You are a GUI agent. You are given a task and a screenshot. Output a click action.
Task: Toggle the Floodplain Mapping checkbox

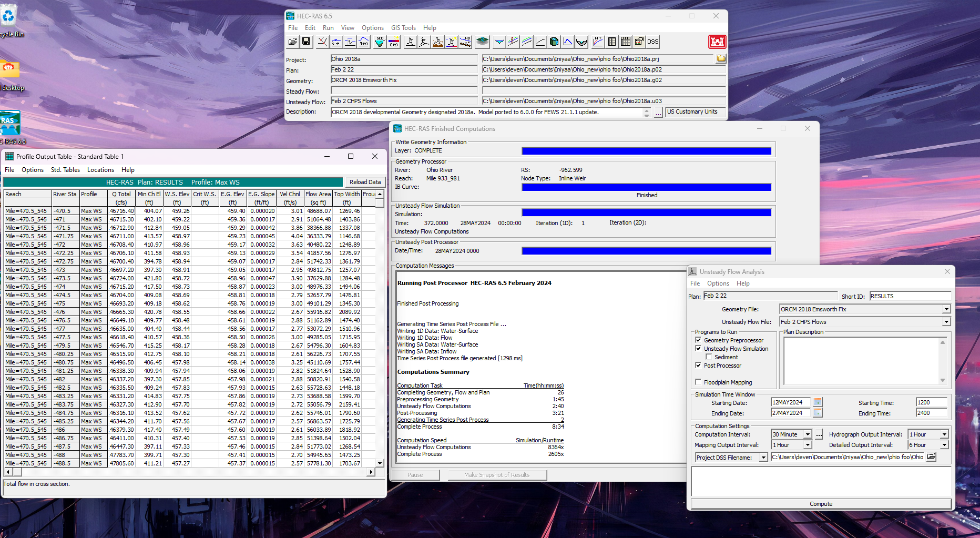pyautogui.click(x=698, y=382)
